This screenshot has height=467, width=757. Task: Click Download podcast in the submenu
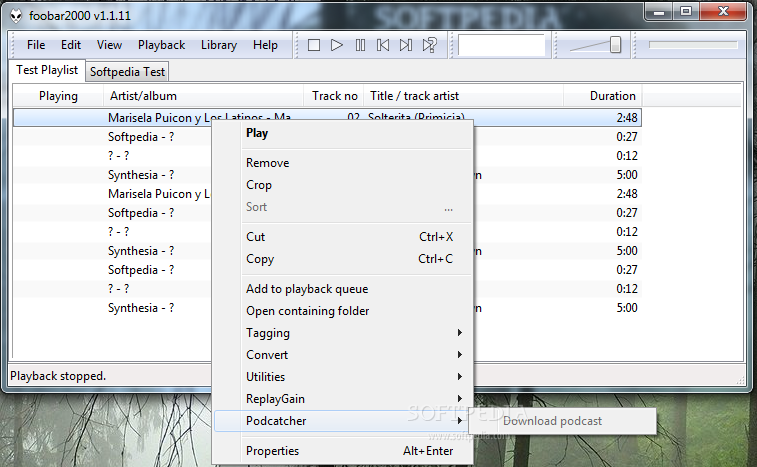point(562,421)
